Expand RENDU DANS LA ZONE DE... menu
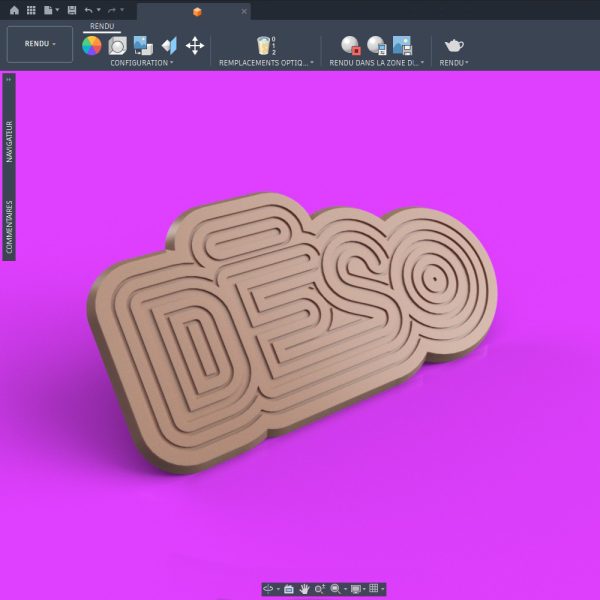 (377, 63)
